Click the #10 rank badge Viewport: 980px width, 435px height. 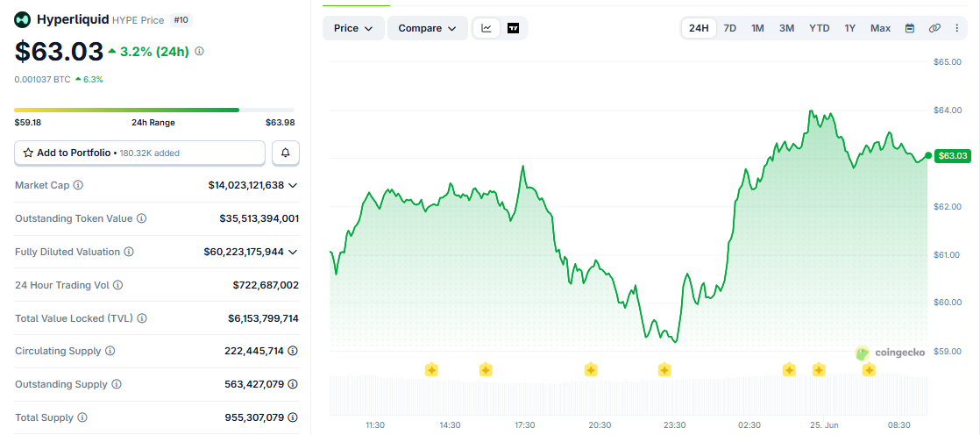point(181,20)
